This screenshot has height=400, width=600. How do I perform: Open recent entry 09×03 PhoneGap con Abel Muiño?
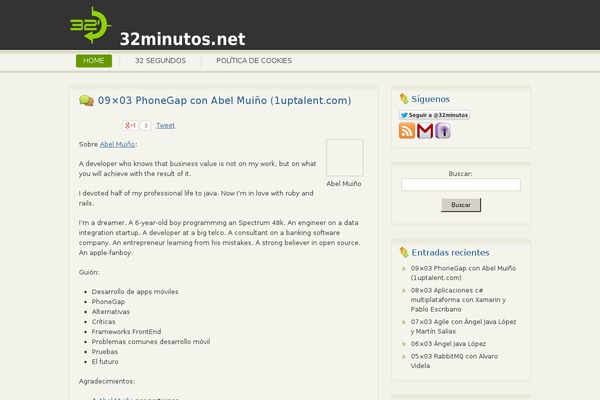(463, 273)
